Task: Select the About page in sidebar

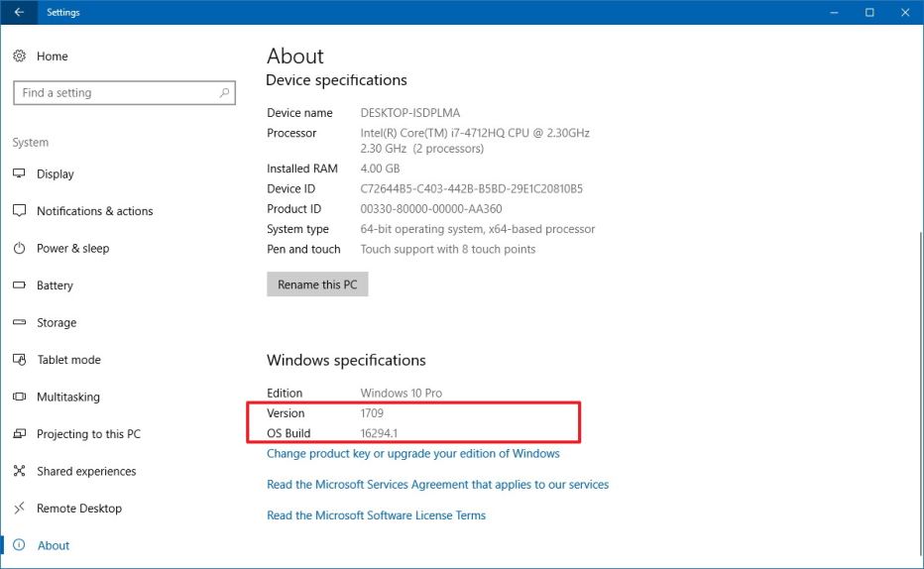Action: coord(54,545)
